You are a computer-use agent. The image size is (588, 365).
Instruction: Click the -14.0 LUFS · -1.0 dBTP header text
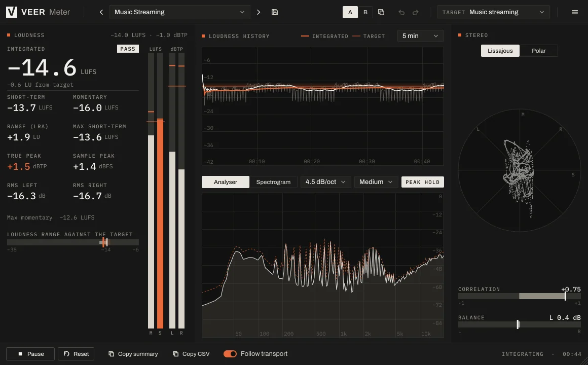click(x=149, y=35)
